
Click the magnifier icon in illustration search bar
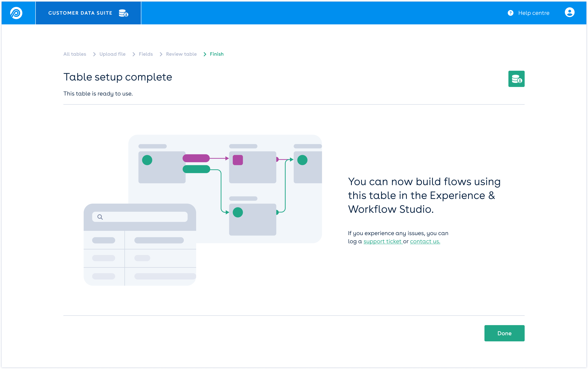tap(100, 217)
